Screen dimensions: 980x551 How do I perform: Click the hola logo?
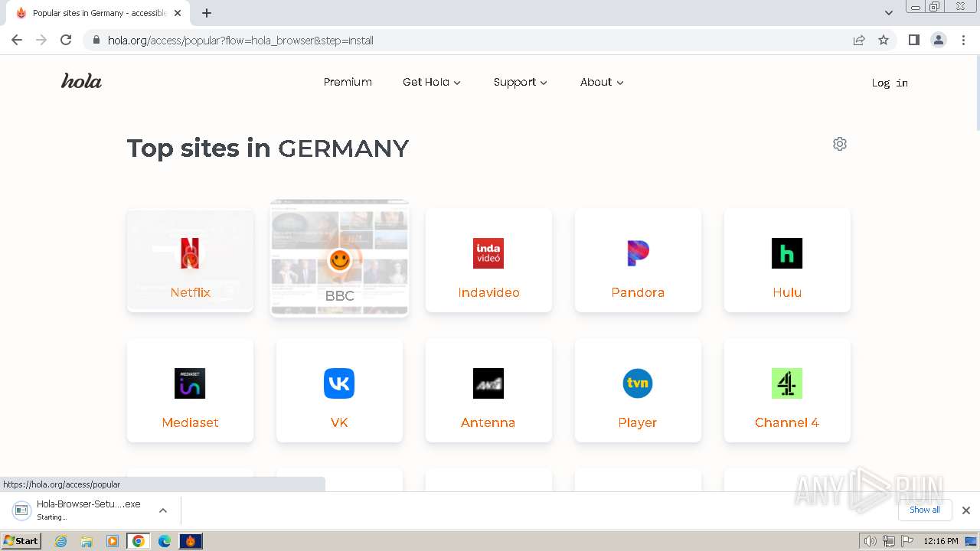click(x=81, y=81)
